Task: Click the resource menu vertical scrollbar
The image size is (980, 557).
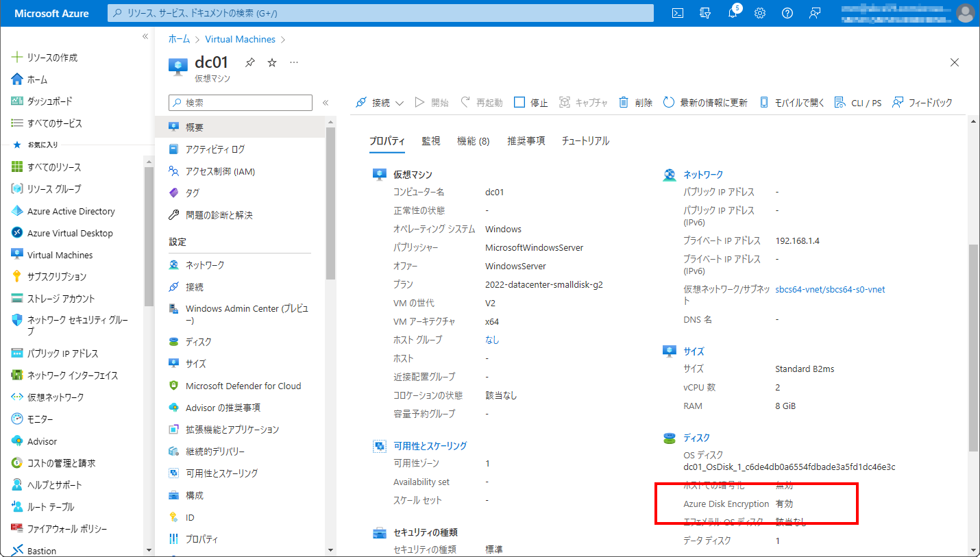Action: tap(330, 203)
